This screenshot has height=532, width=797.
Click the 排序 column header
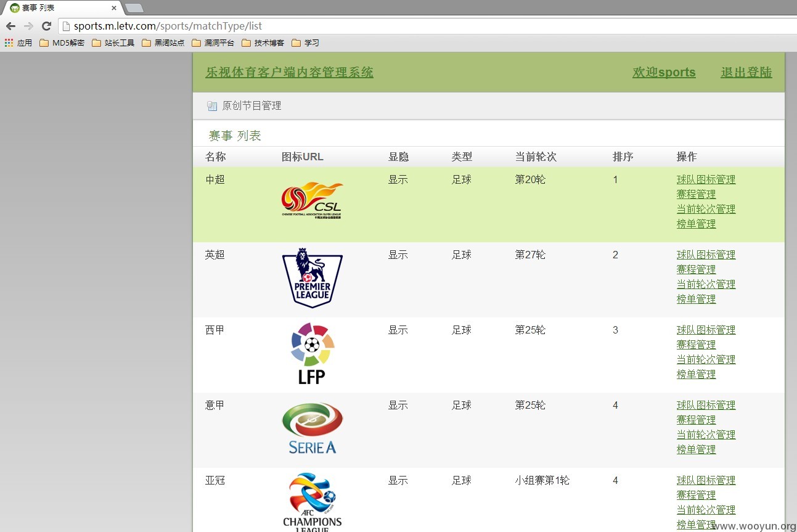[x=623, y=157]
